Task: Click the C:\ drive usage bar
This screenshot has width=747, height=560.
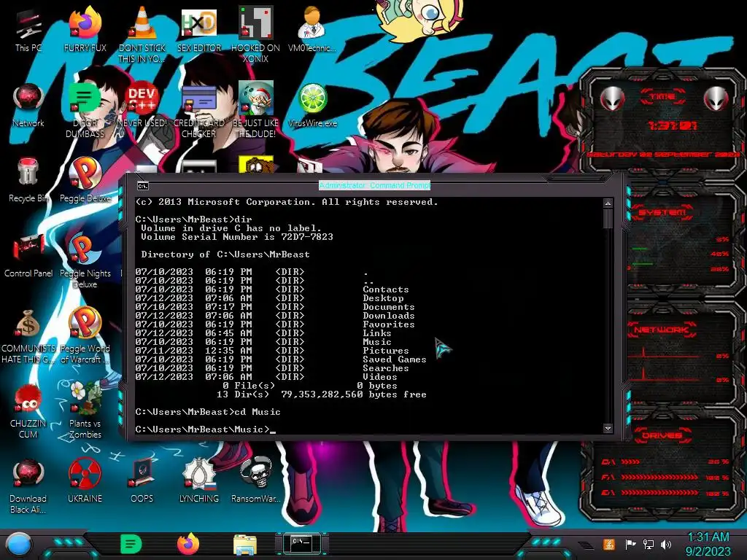Action: (x=665, y=462)
